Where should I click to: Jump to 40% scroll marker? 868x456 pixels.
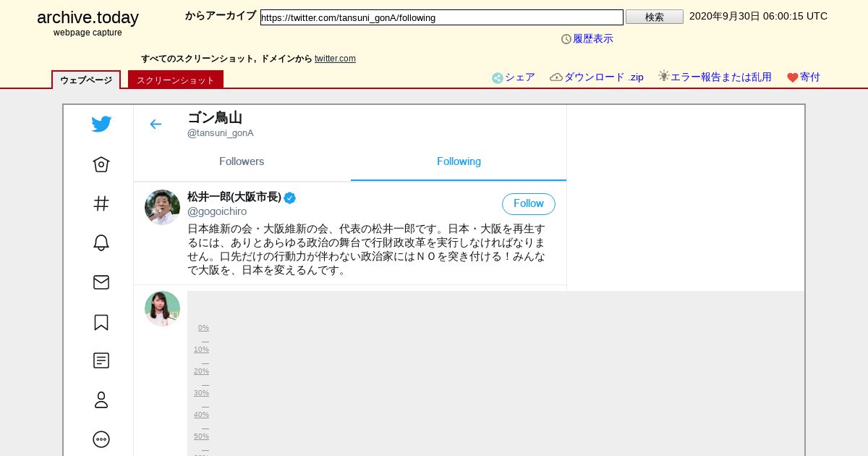tap(201, 415)
